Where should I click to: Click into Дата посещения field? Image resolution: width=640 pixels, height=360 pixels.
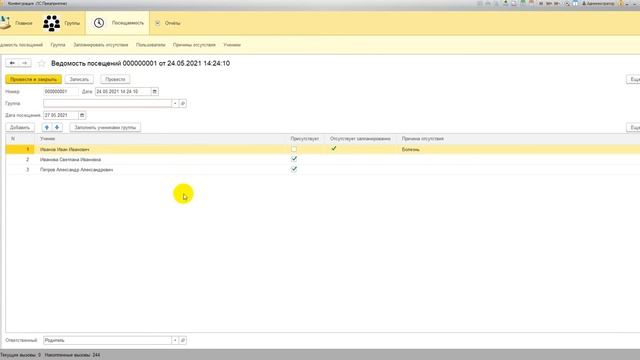point(60,115)
